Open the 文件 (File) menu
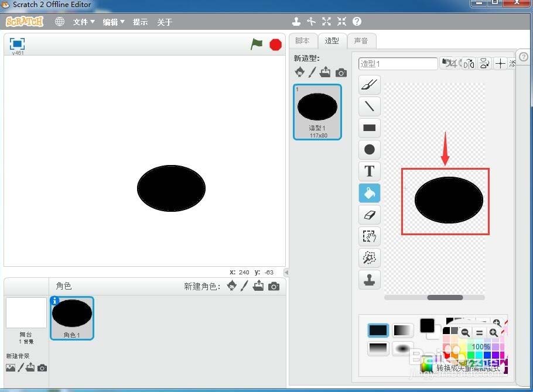Image resolution: width=533 pixels, height=392 pixels. click(83, 22)
